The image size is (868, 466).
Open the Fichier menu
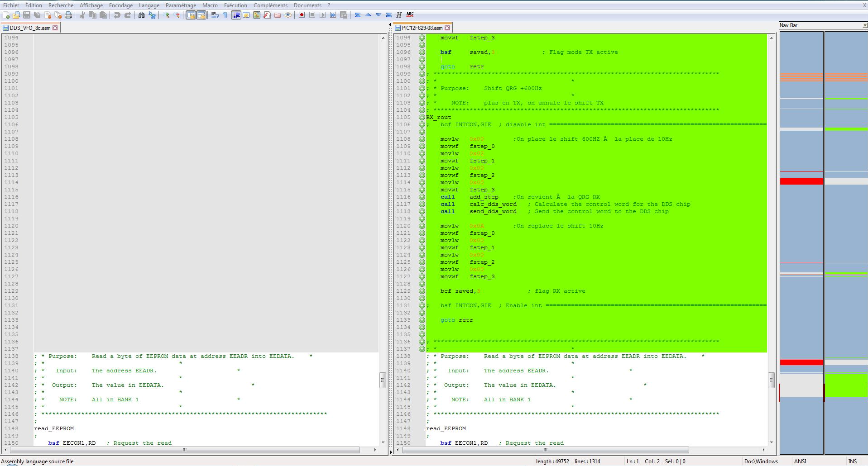(11, 5)
